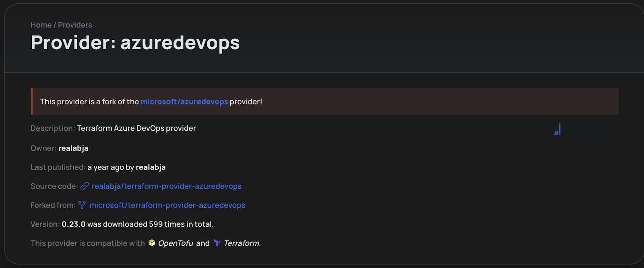644x268 pixels.
Task: Click the OpenTofu cube logo icon
Action: point(152,243)
